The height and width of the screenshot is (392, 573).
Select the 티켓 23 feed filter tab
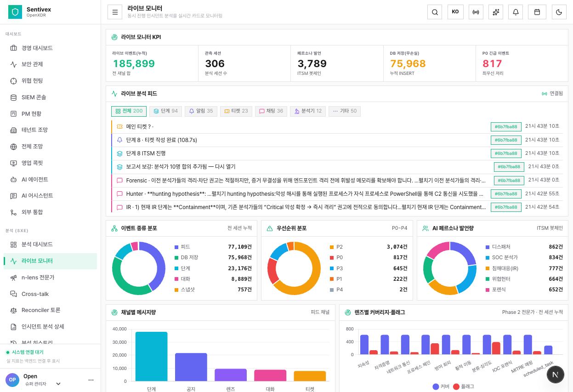pos(236,111)
